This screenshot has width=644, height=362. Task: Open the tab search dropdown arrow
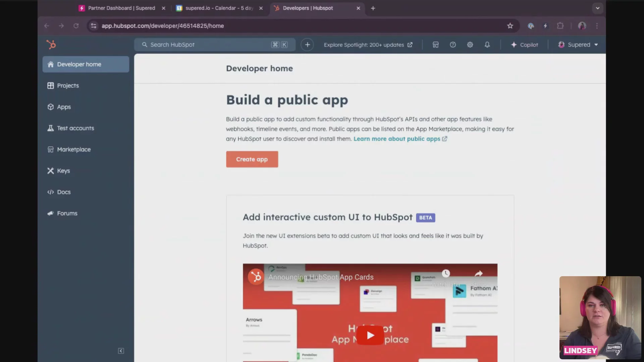[597, 8]
